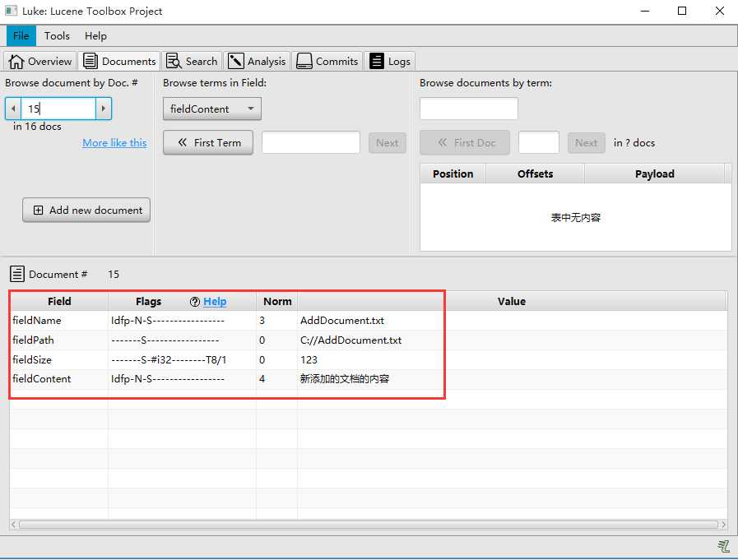Open the File menu
738x560 pixels.
click(x=21, y=35)
